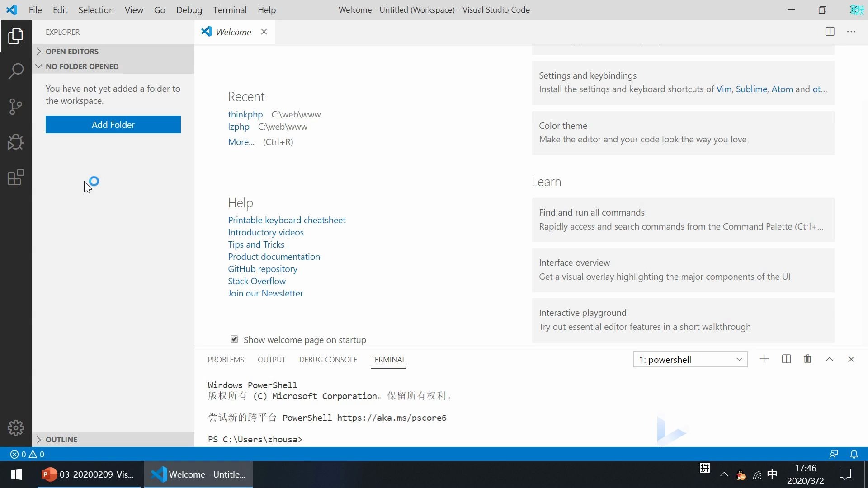Click the TERMINAL new terminal plus icon
Screen dimensions: 868x488
(764, 359)
